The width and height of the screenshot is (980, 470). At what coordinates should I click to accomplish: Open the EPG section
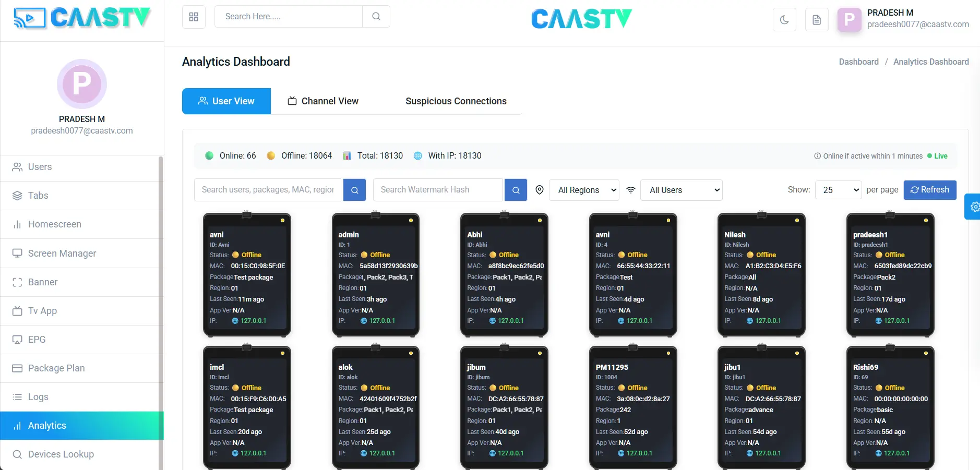36,339
